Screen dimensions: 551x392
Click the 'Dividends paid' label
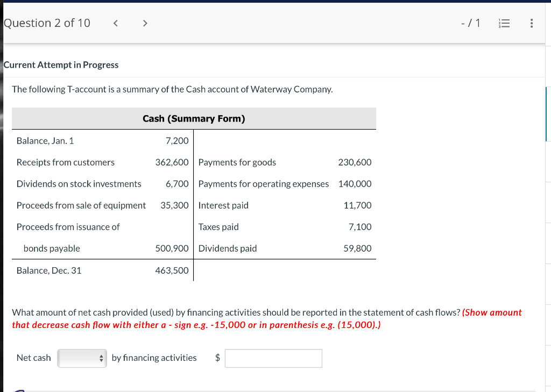click(228, 248)
